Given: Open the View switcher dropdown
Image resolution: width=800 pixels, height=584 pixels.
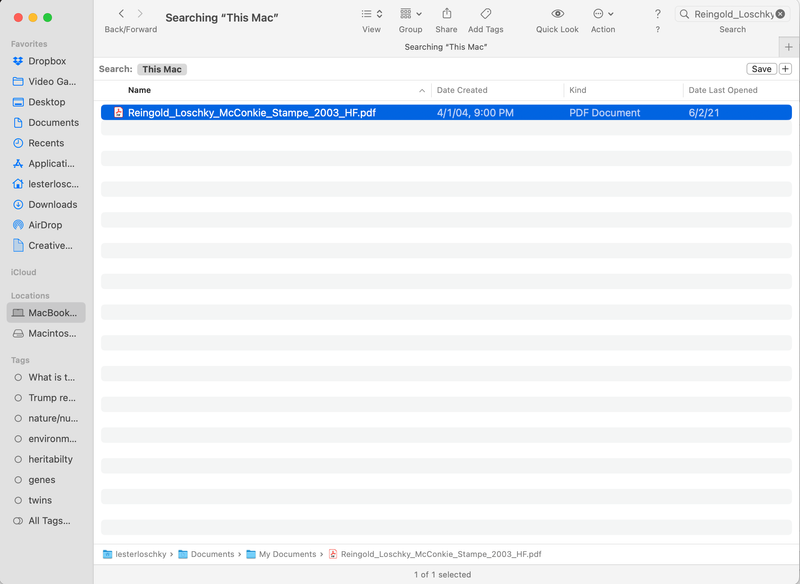Looking at the screenshot, I should 371,14.
